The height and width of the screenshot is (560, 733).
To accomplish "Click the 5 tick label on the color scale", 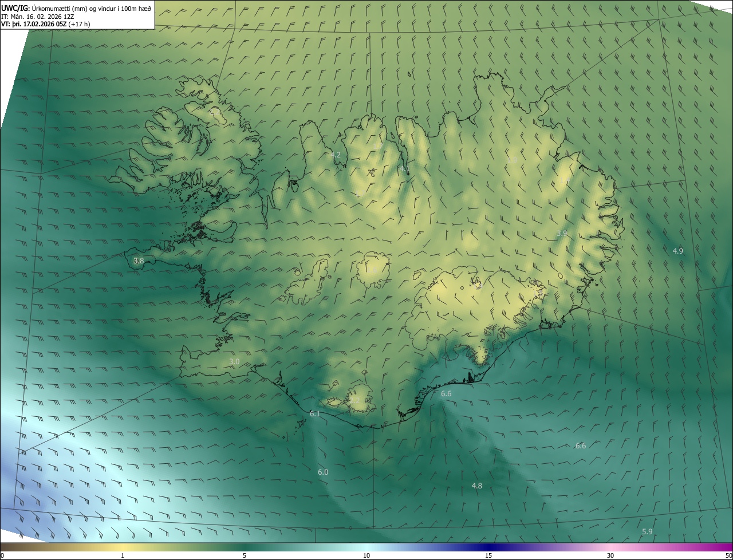I will pyautogui.click(x=245, y=555).
